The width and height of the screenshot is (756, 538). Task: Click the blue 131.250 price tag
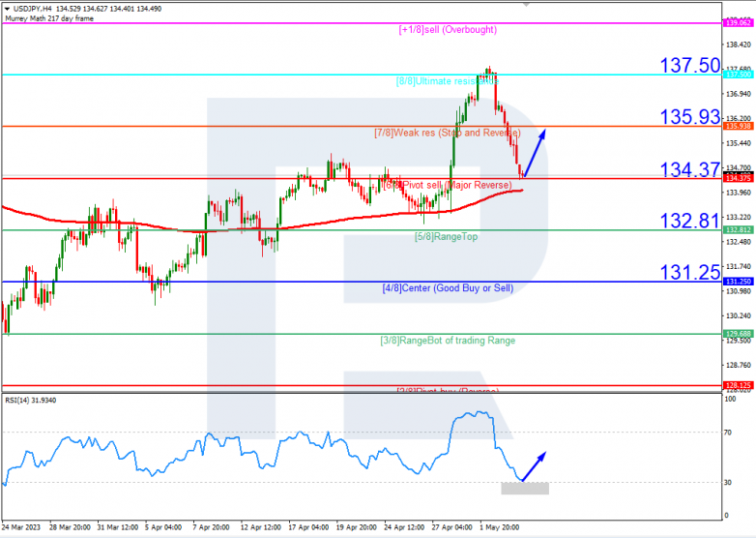[738, 282]
